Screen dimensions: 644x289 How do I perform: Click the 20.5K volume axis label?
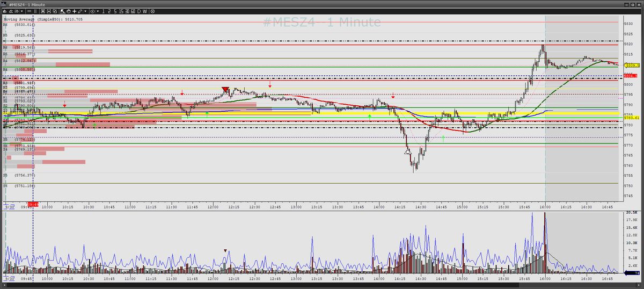(632, 213)
